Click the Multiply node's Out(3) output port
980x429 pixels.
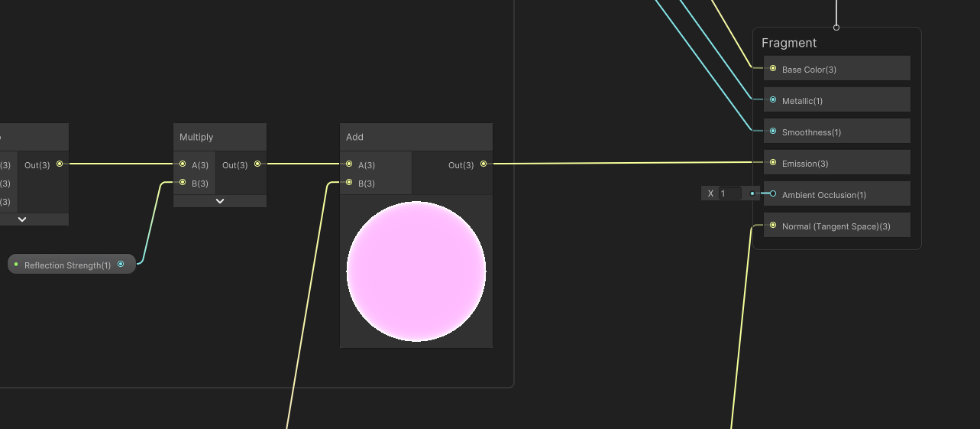pos(257,164)
